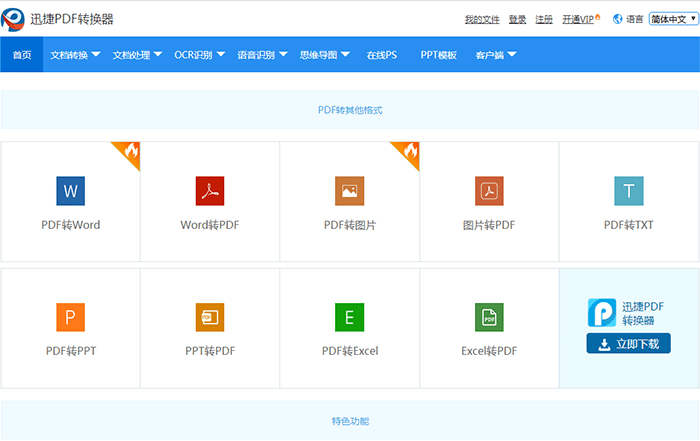Expand the OCR识别 menu
This screenshot has height=441, width=700.
200,55
